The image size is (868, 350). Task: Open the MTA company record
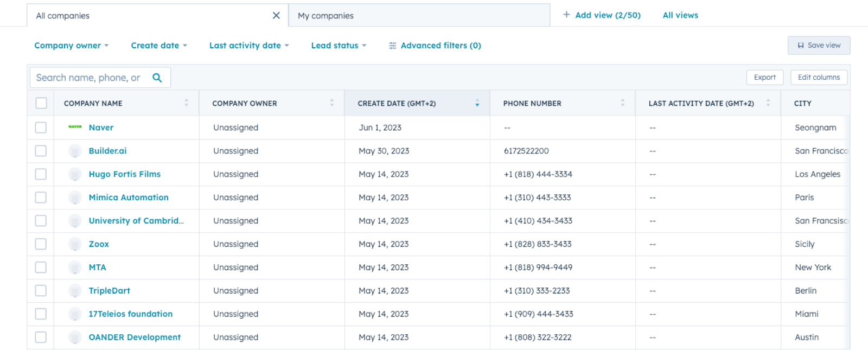(x=98, y=268)
